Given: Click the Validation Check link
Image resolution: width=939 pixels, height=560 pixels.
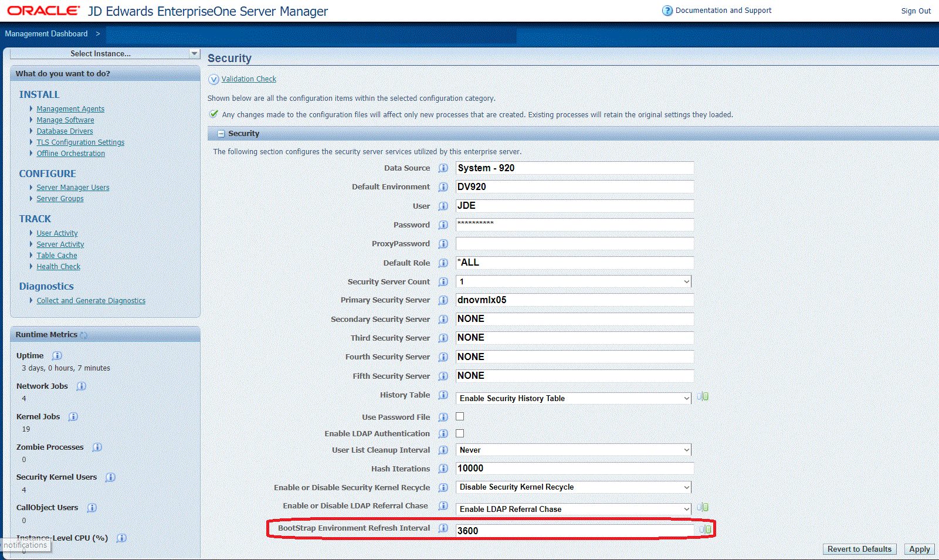Looking at the screenshot, I should point(249,79).
